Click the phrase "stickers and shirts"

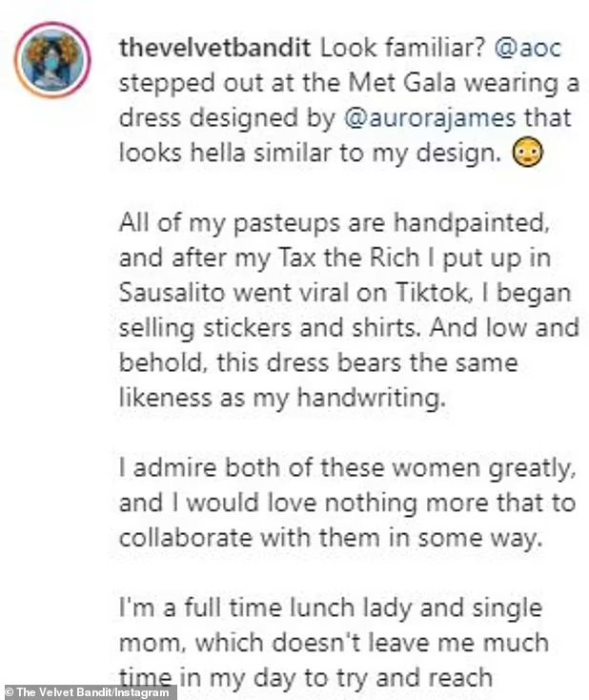pyautogui.click(x=281, y=328)
